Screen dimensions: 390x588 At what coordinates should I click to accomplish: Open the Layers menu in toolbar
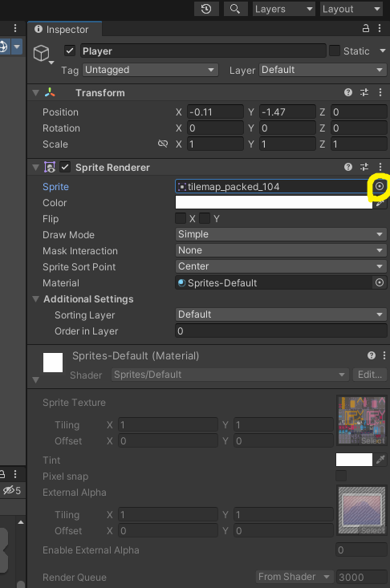[x=283, y=9]
